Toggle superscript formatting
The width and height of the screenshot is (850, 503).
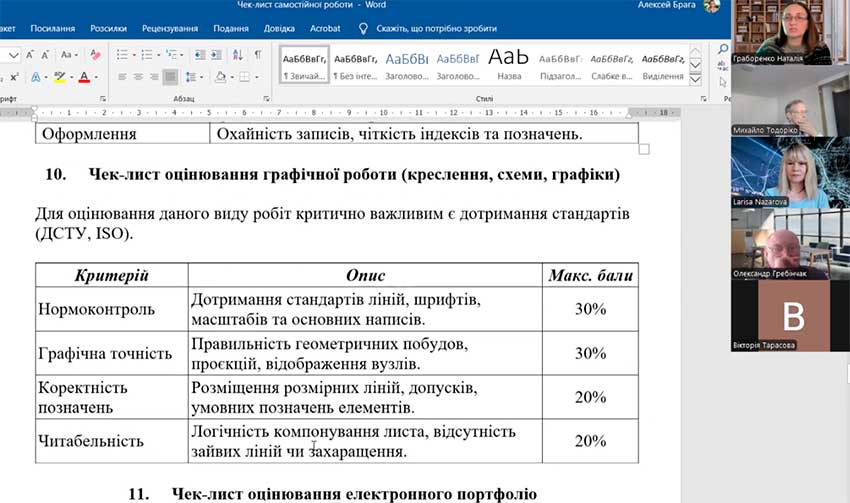point(13,77)
